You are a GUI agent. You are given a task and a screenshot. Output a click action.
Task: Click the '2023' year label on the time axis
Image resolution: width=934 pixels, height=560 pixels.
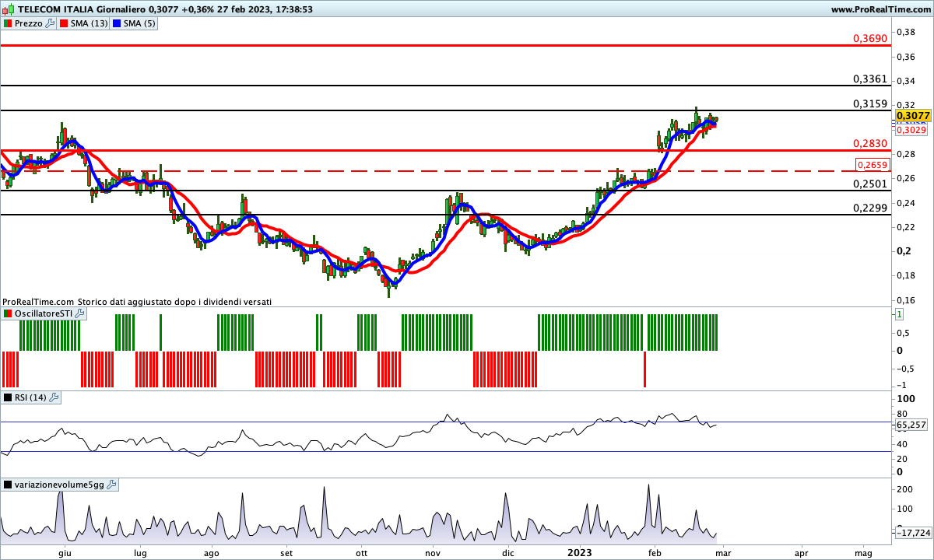pos(581,553)
